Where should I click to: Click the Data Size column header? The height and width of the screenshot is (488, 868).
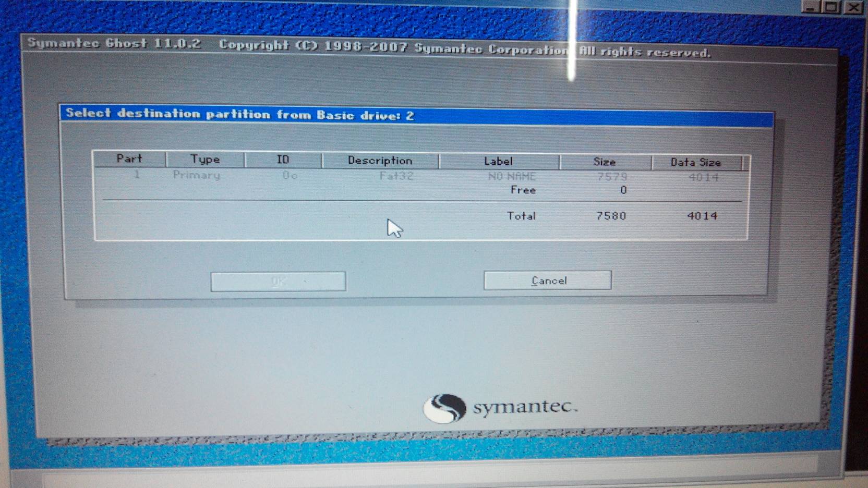point(696,163)
